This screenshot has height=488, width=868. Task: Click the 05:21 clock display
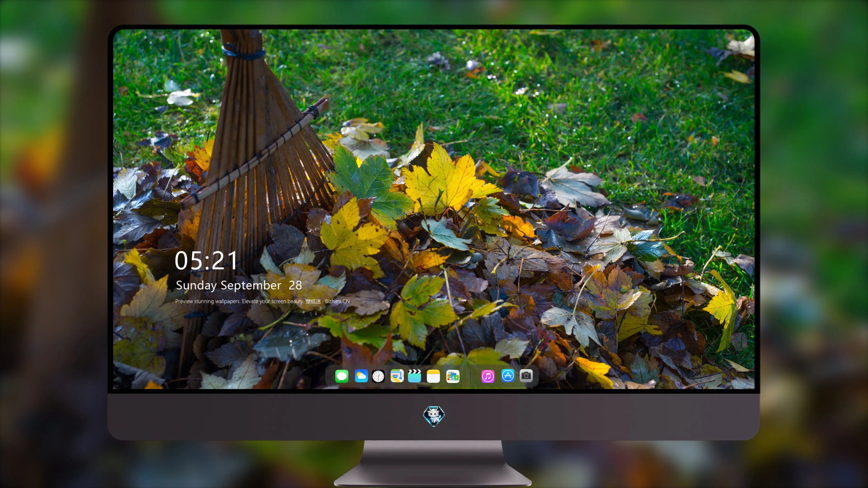pos(206,260)
